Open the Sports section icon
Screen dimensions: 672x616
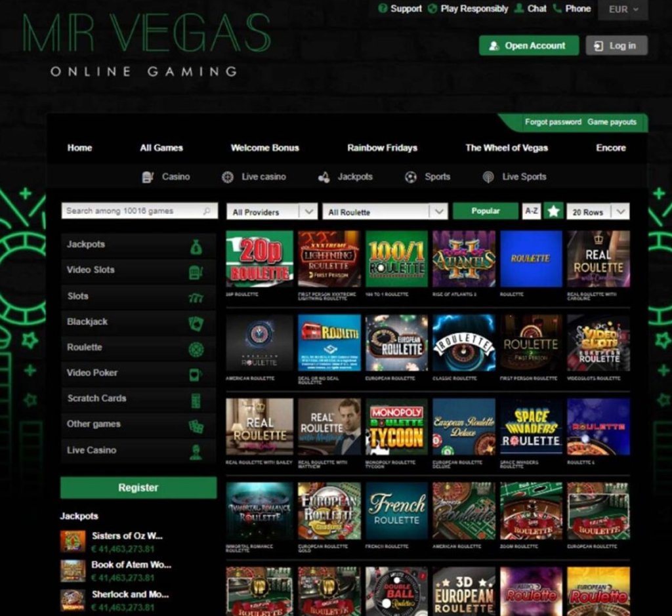411,176
